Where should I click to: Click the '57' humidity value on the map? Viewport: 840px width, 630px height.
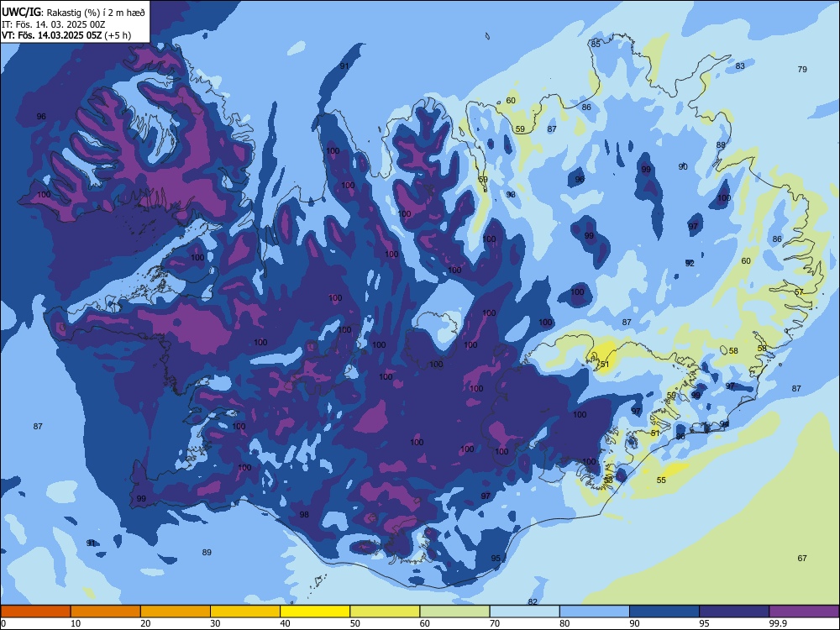[x=799, y=292]
